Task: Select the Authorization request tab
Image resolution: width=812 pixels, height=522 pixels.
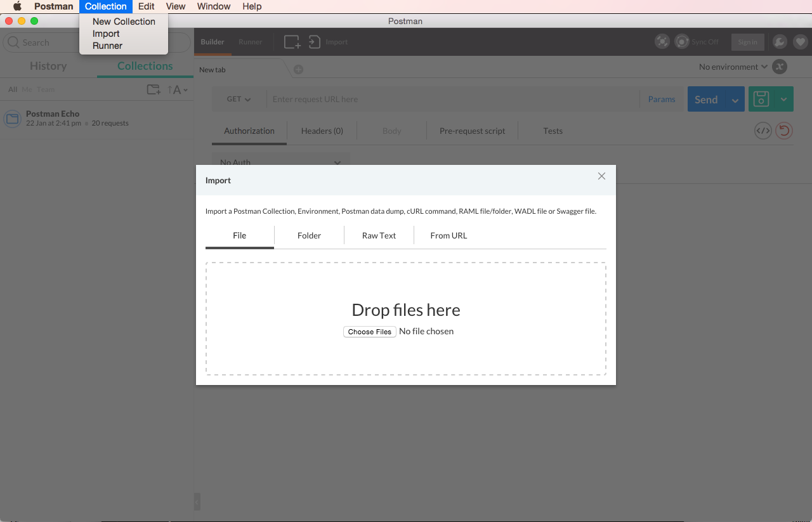Action: (249, 131)
